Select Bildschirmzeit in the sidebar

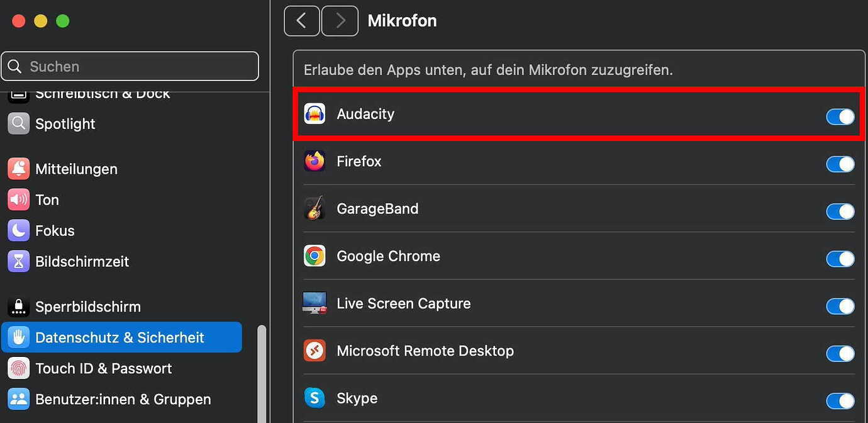click(x=121, y=261)
